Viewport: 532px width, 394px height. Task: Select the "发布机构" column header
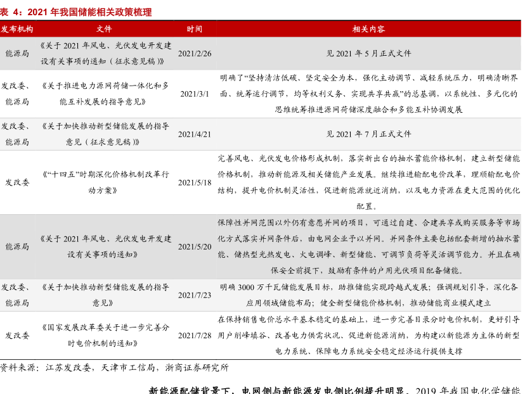click(x=17, y=29)
